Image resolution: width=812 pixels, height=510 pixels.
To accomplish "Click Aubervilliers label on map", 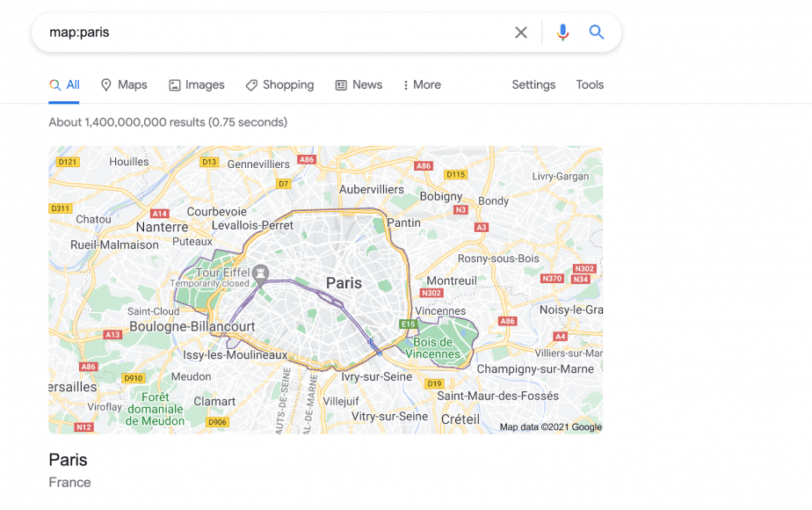I will tap(372, 190).
